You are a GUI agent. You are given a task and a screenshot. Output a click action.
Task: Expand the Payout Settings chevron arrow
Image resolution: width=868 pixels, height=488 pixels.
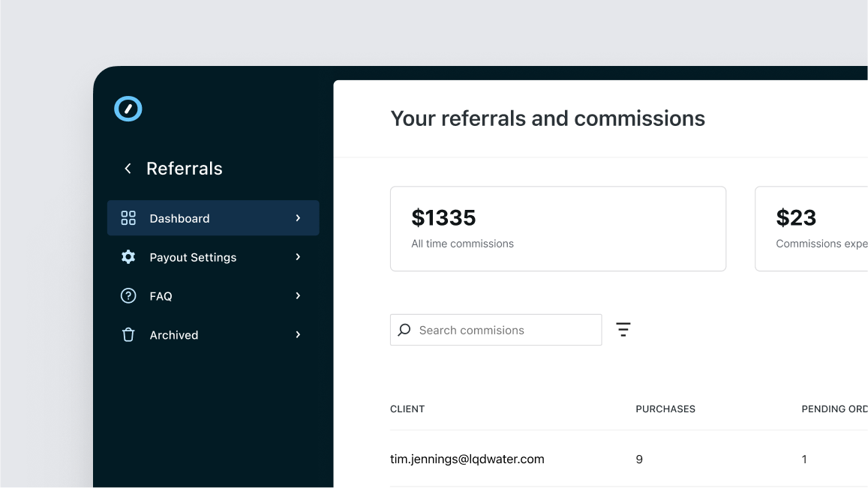[x=298, y=256]
